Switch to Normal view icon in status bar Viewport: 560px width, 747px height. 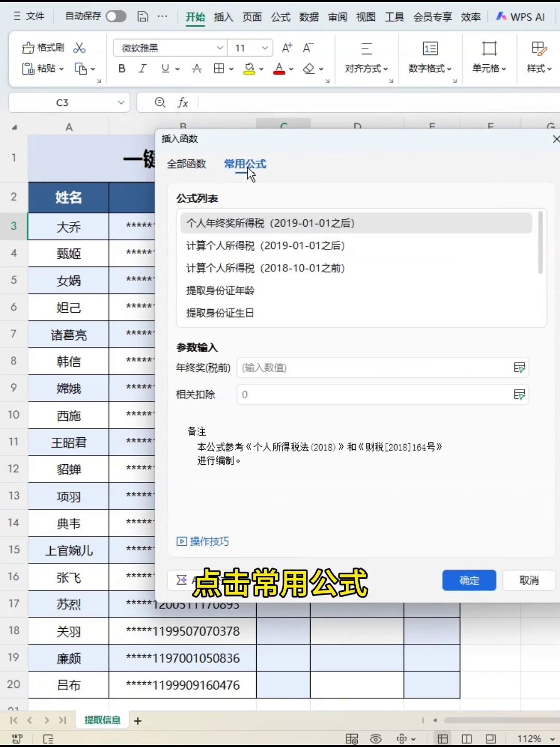(x=443, y=739)
